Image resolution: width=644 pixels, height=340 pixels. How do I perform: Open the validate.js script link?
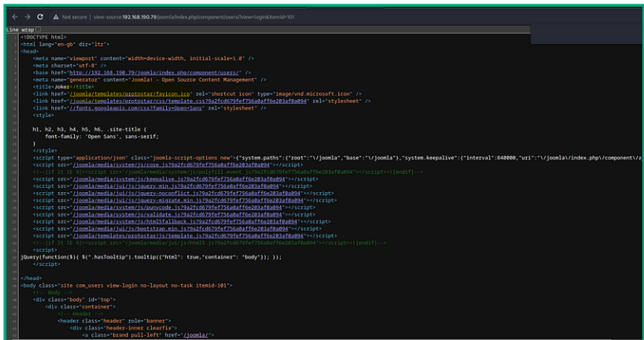pos(178,214)
